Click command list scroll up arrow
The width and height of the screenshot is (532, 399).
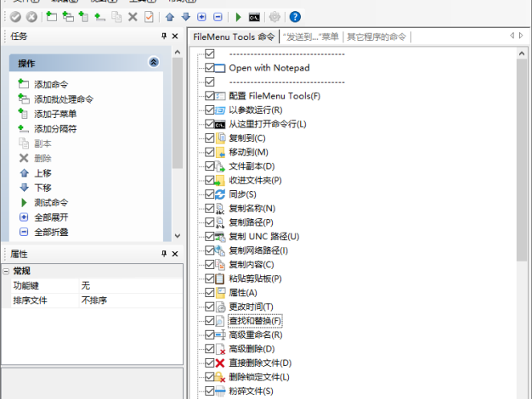click(x=522, y=53)
